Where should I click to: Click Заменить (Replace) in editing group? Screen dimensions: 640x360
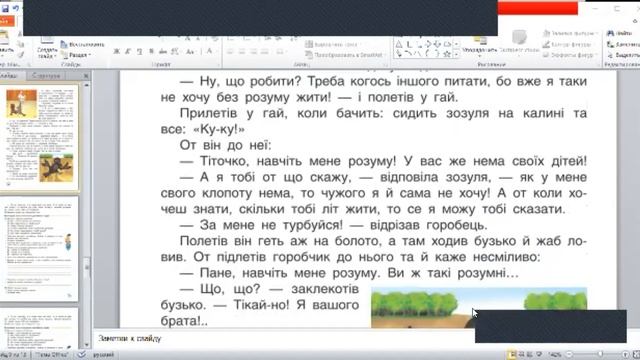[x=623, y=44]
